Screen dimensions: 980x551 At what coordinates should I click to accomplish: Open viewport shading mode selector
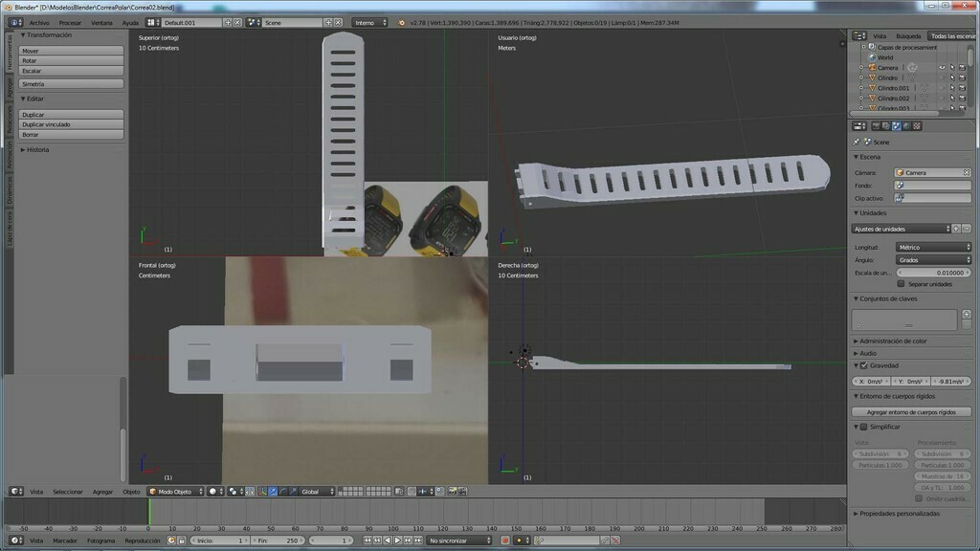coord(215,491)
